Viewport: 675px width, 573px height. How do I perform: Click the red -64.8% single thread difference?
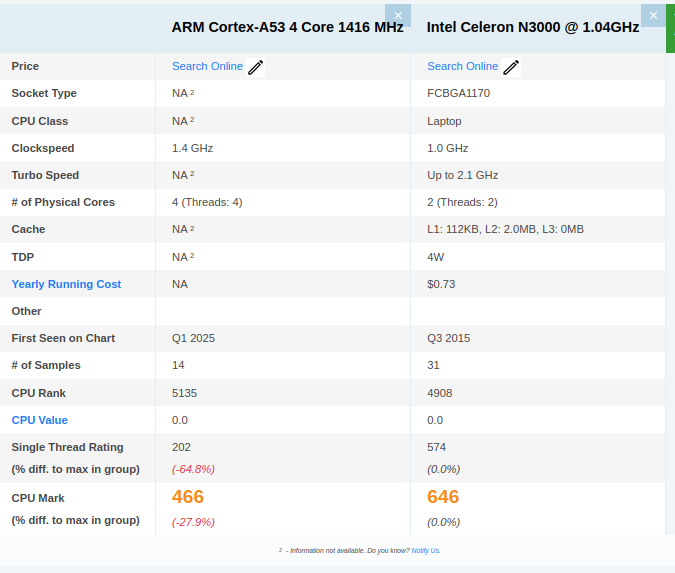pyautogui.click(x=193, y=469)
